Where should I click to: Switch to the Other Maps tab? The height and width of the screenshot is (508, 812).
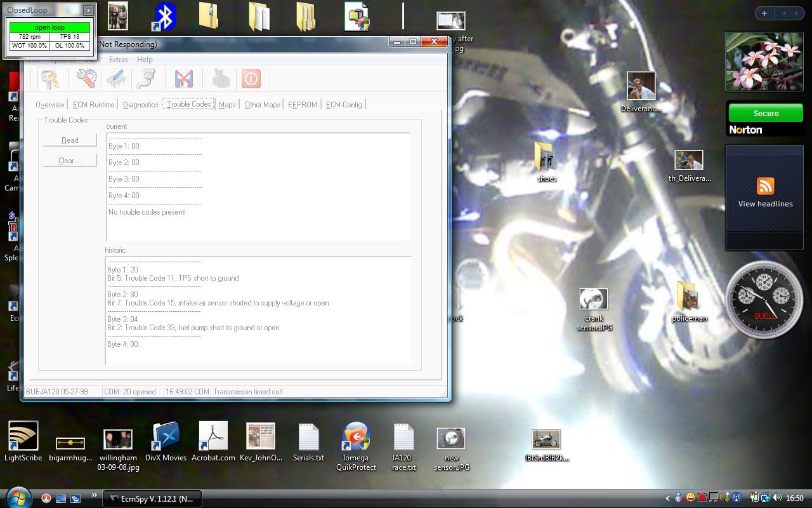coord(262,105)
